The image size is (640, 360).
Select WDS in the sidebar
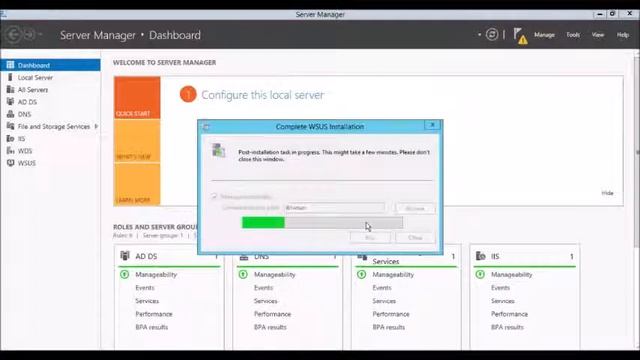pyautogui.click(x=50, y=151)
